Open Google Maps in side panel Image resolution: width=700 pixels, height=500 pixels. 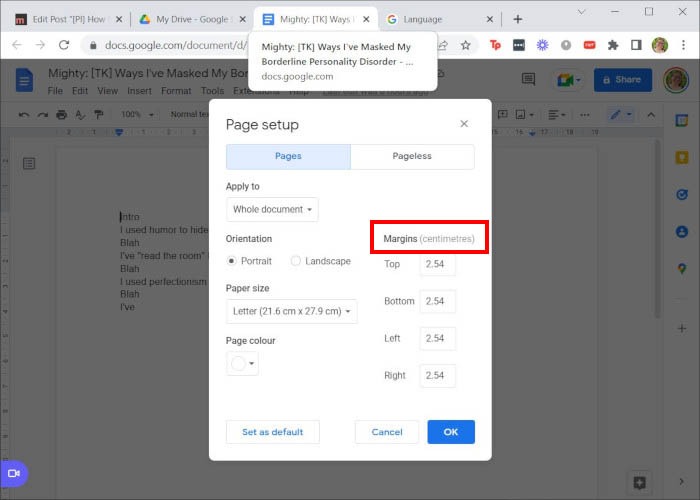[x=682, y=269]
